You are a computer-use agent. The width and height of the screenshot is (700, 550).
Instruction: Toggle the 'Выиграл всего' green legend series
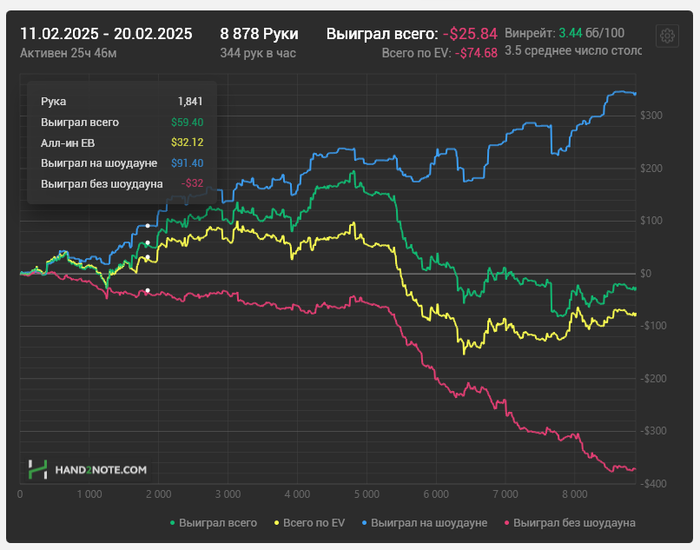click(214, 523)
